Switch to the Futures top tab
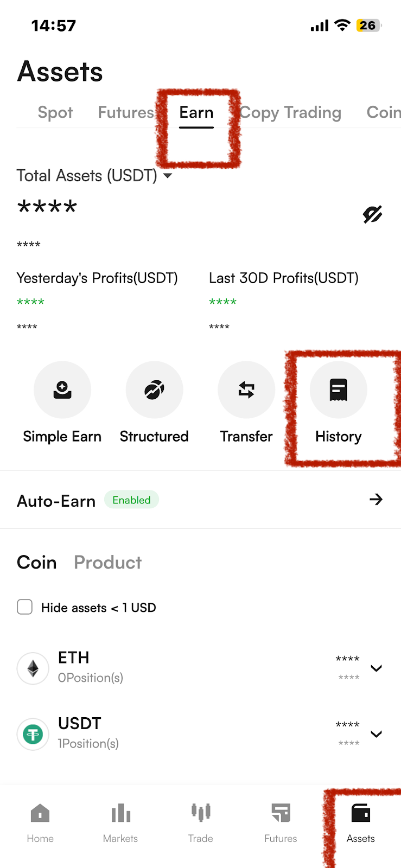Image resolution: width=401 pixels, height=868 pixels. [x=126, y=112]
